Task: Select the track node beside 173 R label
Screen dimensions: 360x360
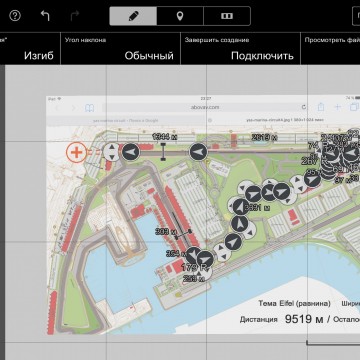Action: [205, 260]
